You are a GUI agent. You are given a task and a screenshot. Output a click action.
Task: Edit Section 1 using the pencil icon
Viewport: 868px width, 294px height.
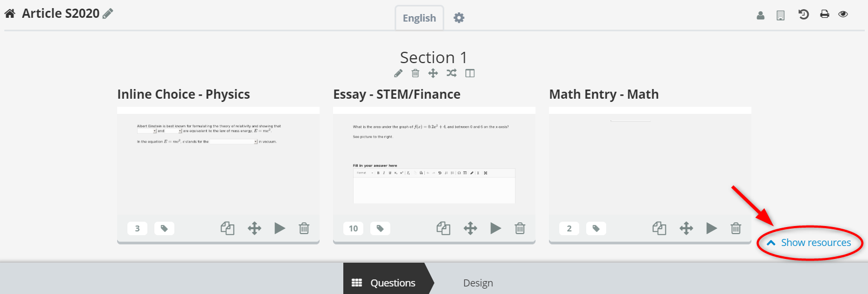coord(398,73)
